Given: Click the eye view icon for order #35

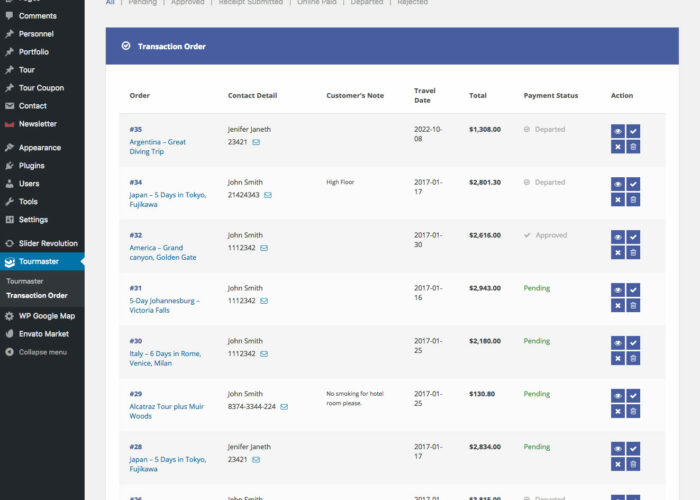Looking at the screenshot, I should point(618,131).
